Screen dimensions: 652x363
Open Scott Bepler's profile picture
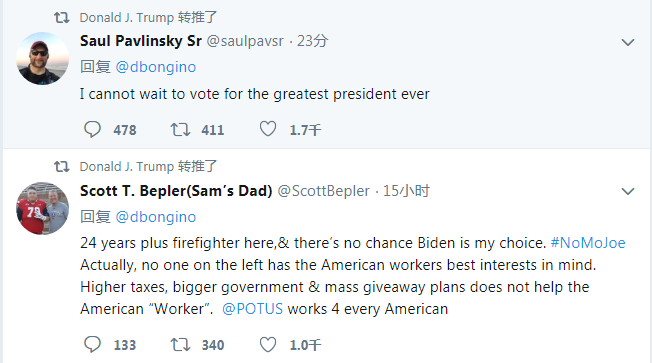tap(42, 208)
